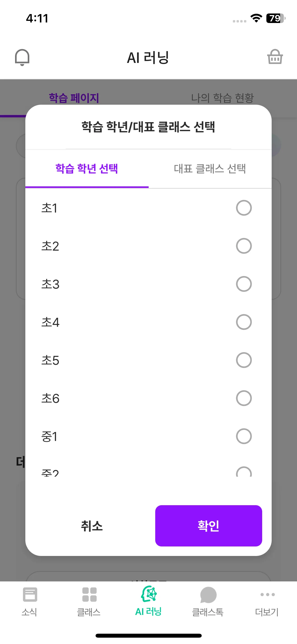The image size is (297, 644).
Task: Choose the 초2 grade radio button
Action: click(244, 246)
